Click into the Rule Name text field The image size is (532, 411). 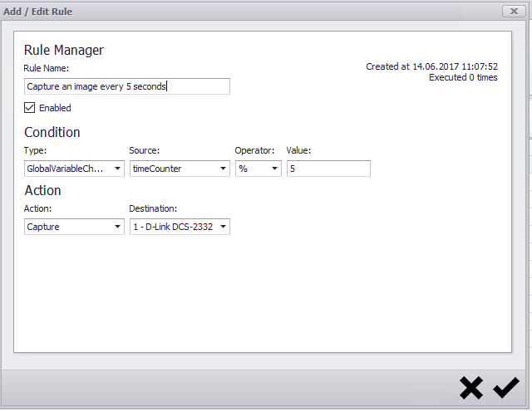[x=127, y=86]
